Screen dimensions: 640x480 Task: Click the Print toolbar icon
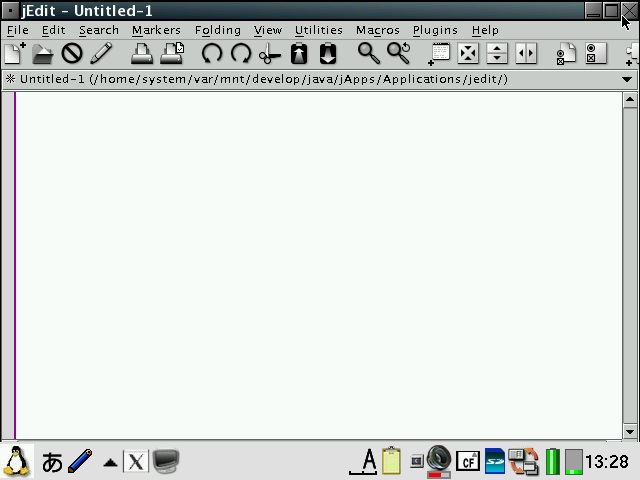pyautogui.click(x=142, y=54)
